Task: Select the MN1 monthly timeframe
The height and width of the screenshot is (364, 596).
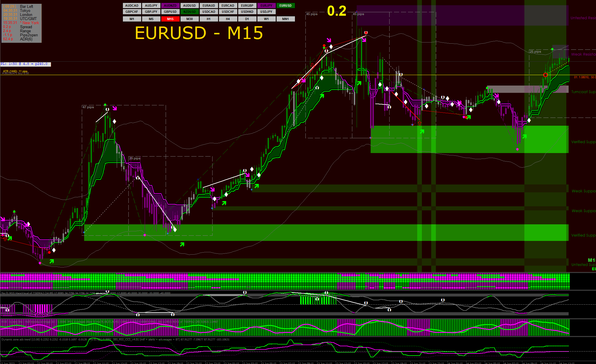Action: coord(286,19)
